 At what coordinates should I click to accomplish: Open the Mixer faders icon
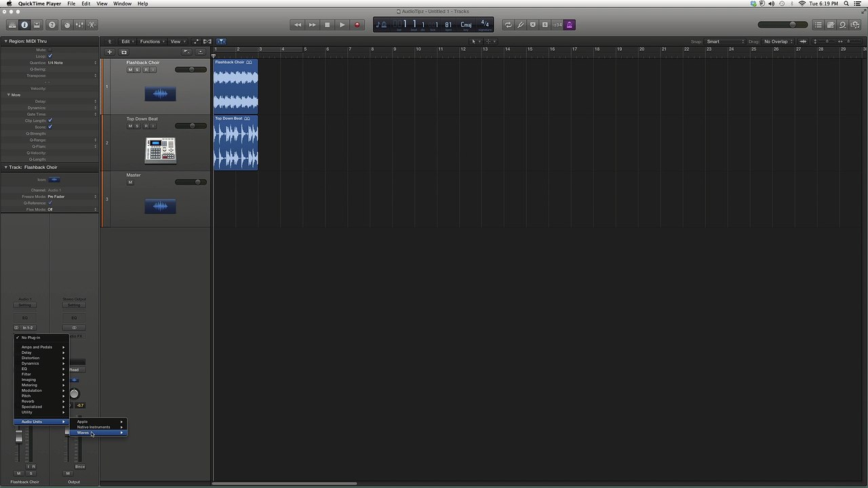coord(79,25)
